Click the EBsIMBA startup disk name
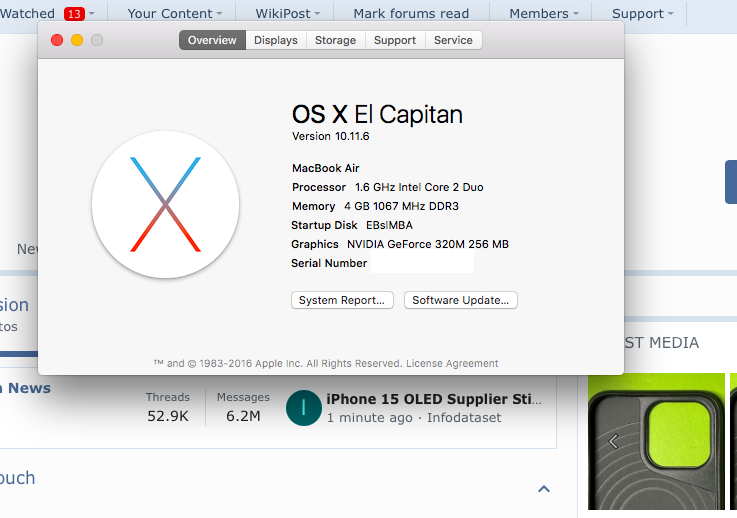The image size is (737, 518). (x=389, y=225)
